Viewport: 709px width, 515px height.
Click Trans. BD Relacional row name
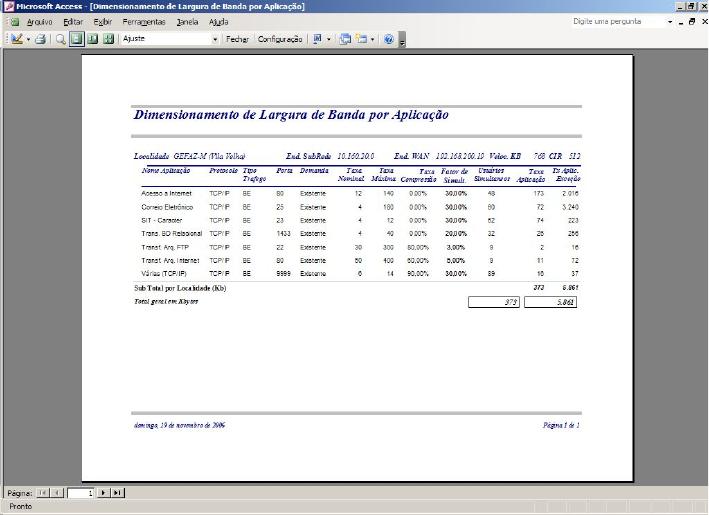click(171, 234)
